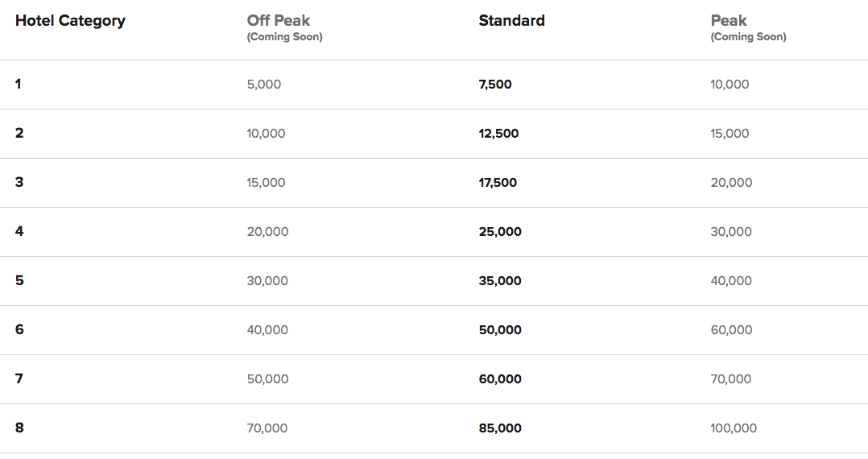Click the Category 8 row label

coord(19,428)
